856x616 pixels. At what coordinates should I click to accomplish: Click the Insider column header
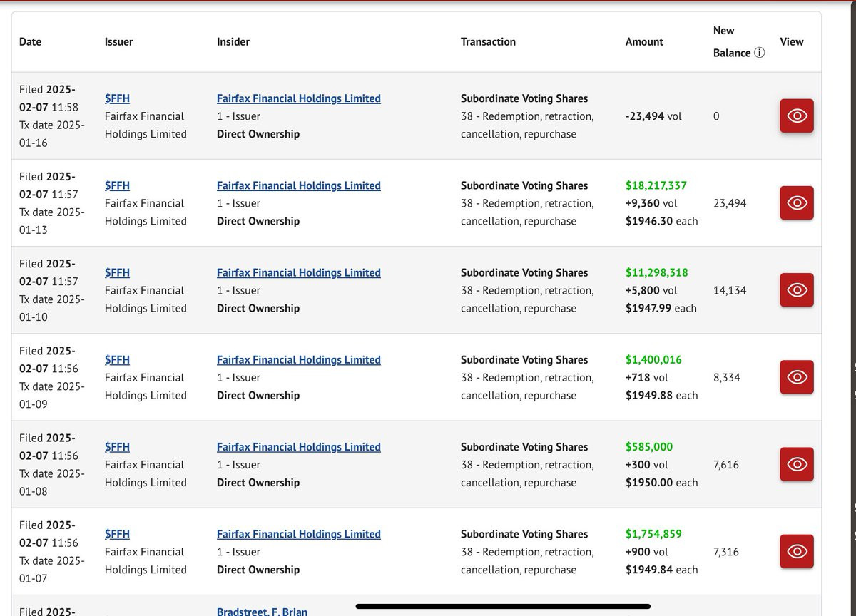(233, 41)
